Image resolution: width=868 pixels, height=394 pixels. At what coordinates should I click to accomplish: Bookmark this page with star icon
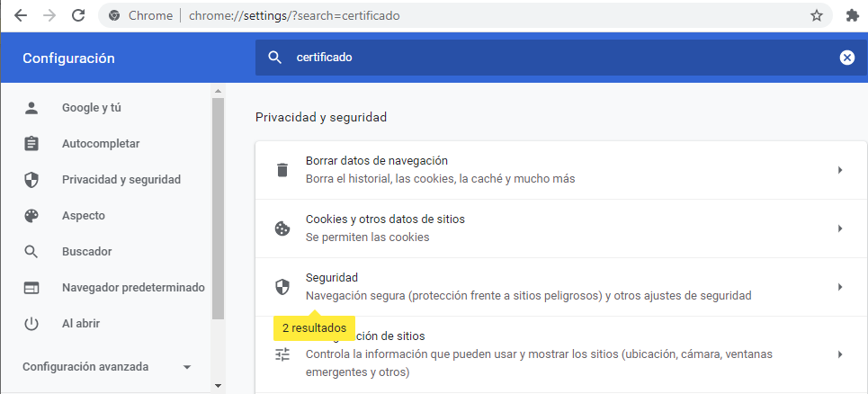coord(816,15)
